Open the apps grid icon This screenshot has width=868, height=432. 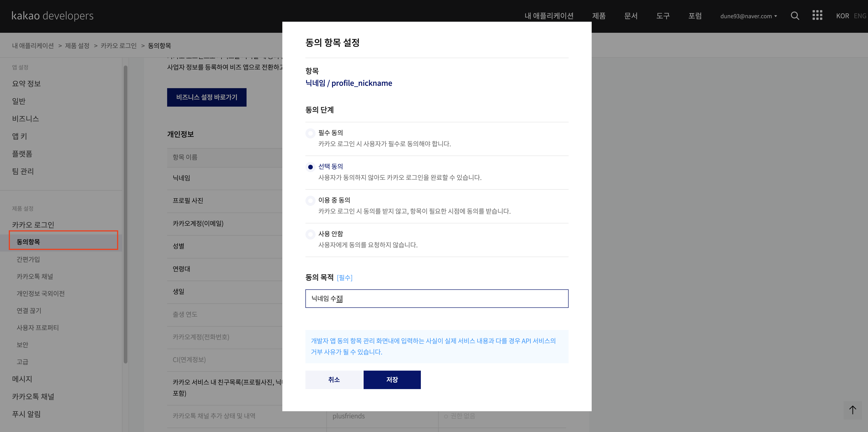(x=817, y=15)
